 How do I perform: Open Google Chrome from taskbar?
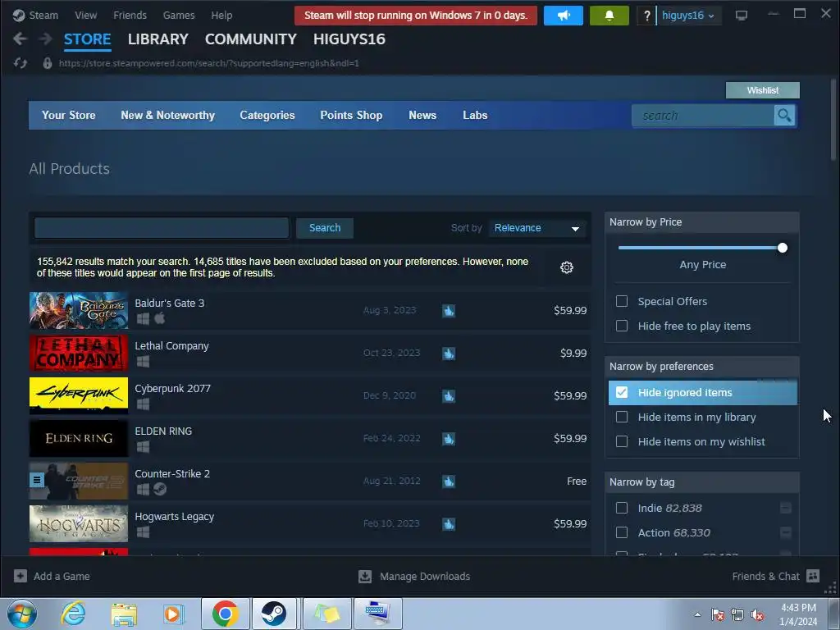coord(225,614)
